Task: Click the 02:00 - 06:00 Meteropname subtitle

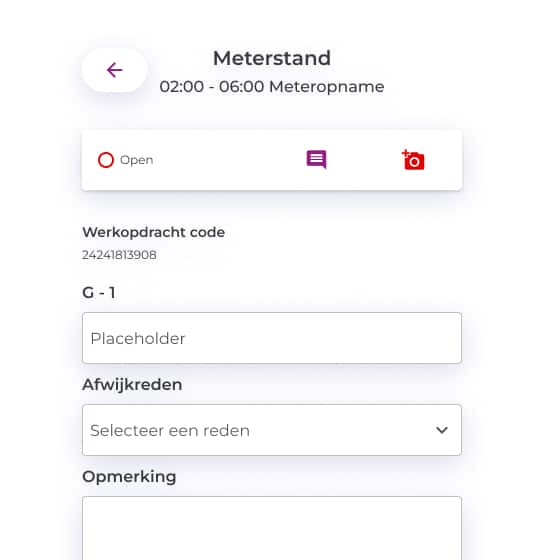Action: (x=272, y=87)
